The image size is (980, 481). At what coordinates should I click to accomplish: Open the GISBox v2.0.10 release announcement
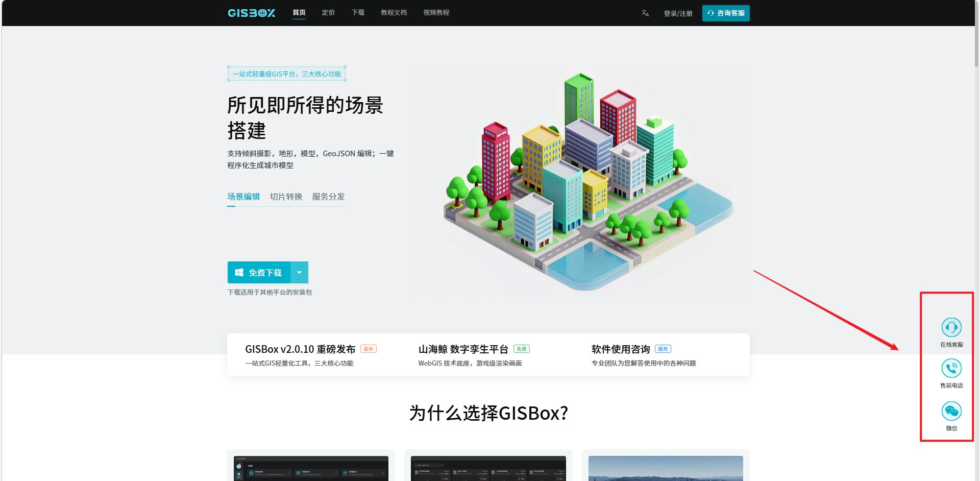tap(300, 349)
